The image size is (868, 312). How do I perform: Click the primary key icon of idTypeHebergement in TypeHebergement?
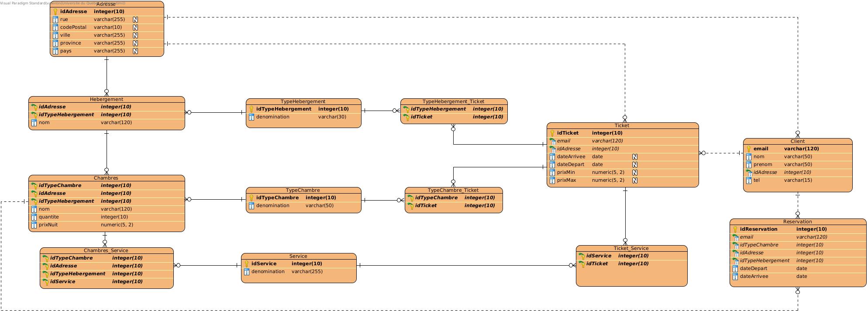coord(251,109)
